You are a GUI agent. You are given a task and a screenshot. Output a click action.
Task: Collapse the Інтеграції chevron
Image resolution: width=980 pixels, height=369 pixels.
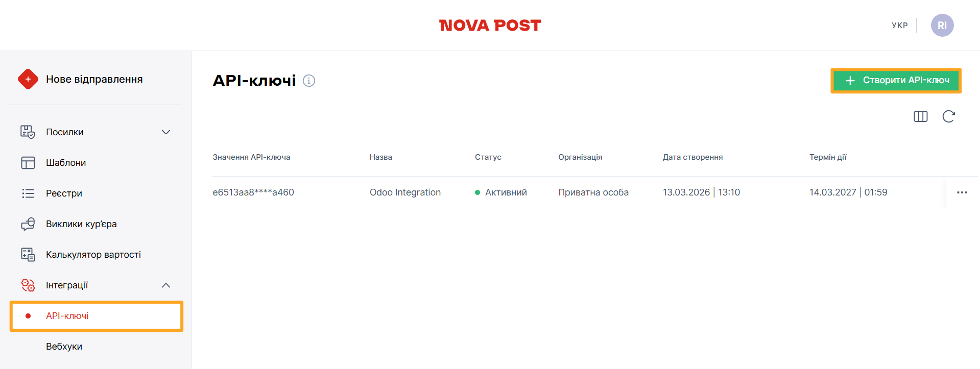pyautogui.click(x=166, y=285)
